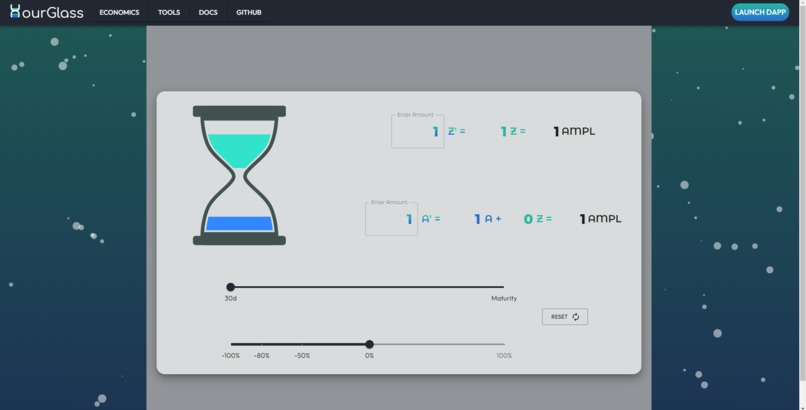Image resolution: width=806 pixels, height=410 pixels.
Task: Click the circular refresh icon in Reset
Action: click(x=576, y=316)
